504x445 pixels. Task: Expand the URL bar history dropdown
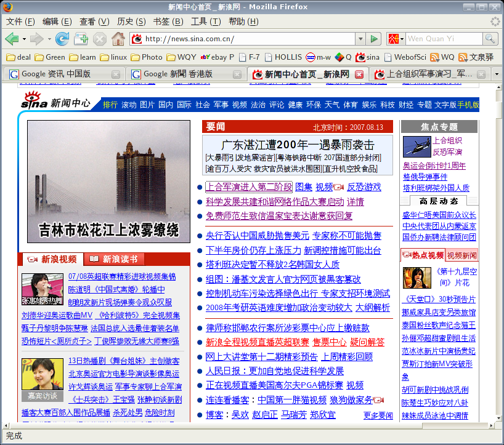[x=360, y=39]
